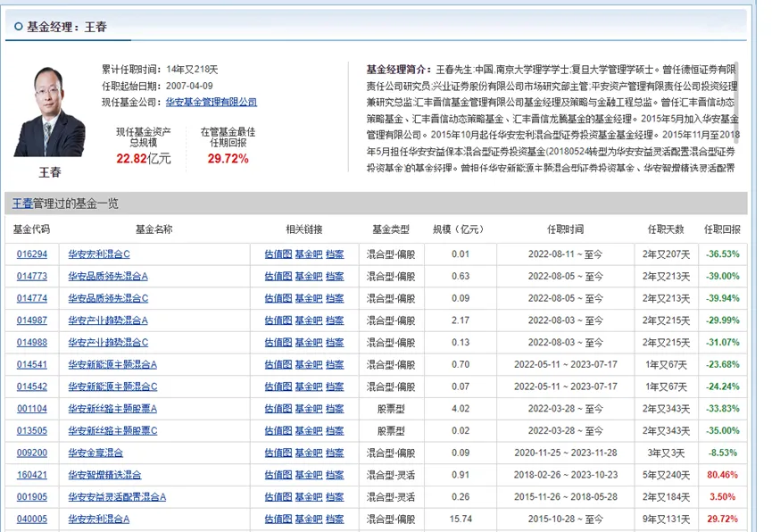Open fund 华安全享混合
Image resolution: width=772 pixels, height=532 pixels.
pos(95,453)
